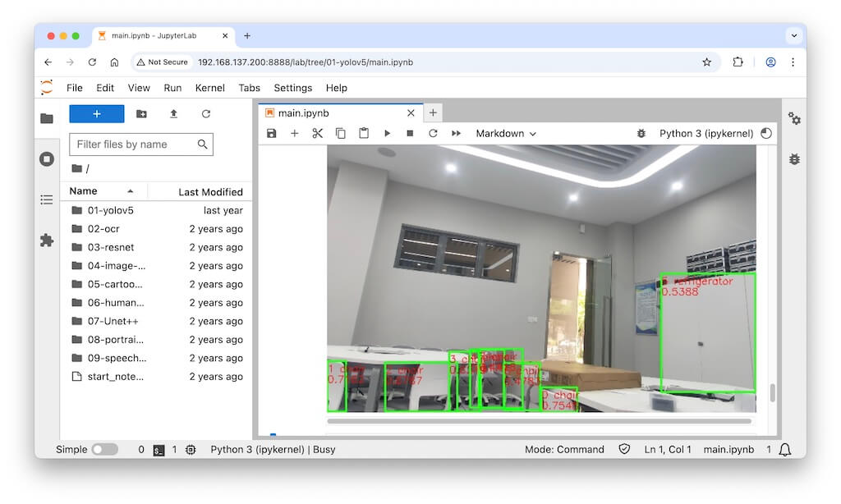This screenshot has height=504, width=841.
Task: Open the Kernel menu
Action: coord(209,88)
